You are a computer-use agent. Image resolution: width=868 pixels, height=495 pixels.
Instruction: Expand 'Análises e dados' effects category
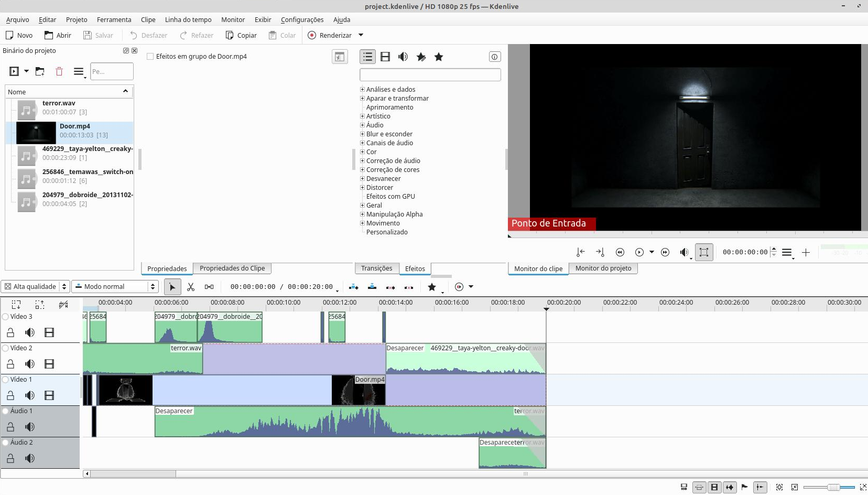[x=362, y=89]
